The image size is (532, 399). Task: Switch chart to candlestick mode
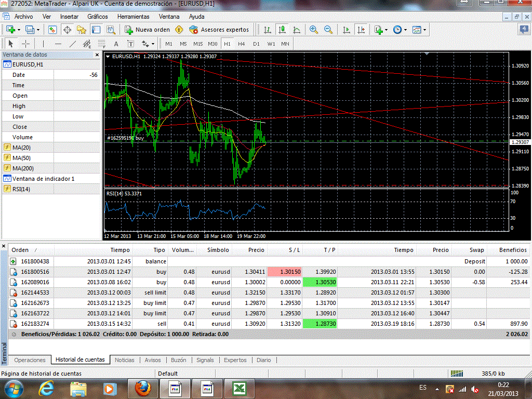click(282, 30)
